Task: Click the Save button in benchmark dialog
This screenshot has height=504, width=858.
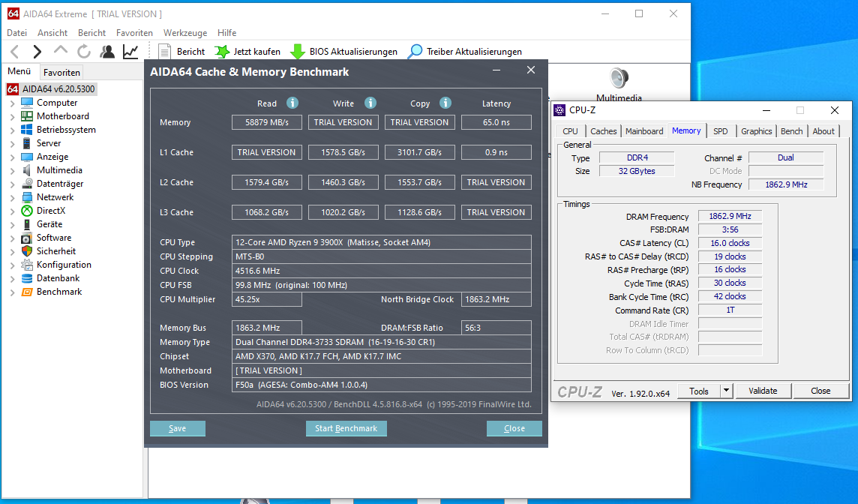Action: point(177,428)
